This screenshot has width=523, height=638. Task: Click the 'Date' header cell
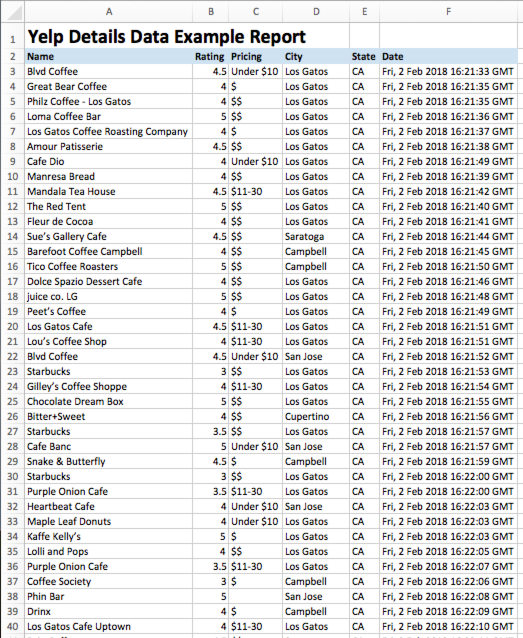[449, 56]
